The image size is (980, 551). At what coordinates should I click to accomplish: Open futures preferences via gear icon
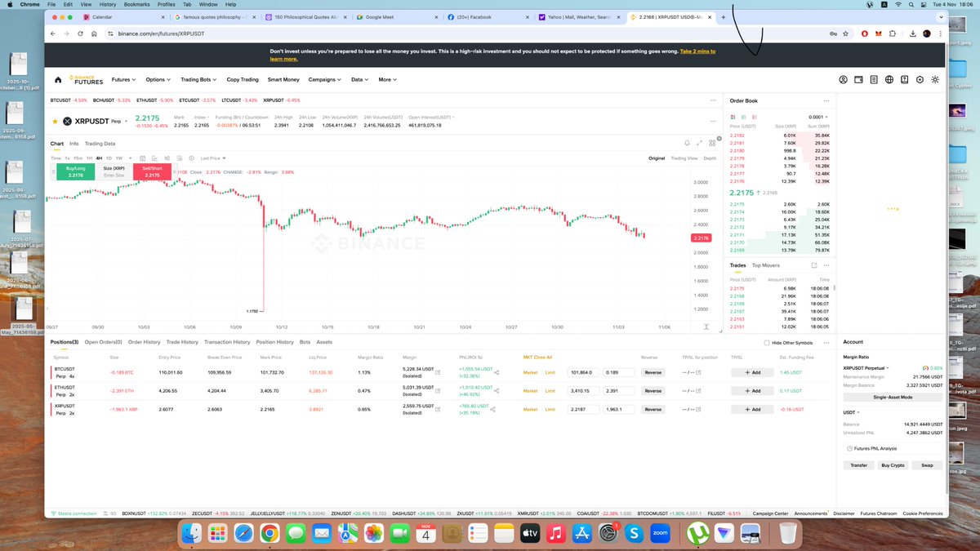click(920, 79)
